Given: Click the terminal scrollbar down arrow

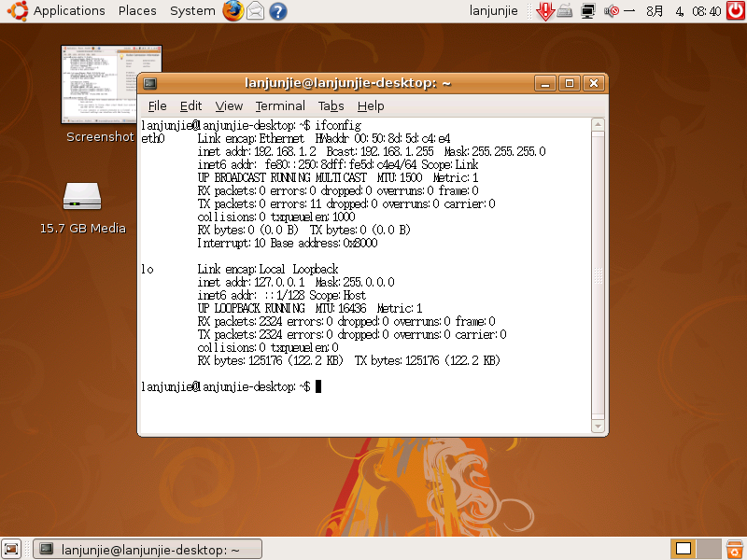Looking at the screenshot, I should (x=598, y=427).
